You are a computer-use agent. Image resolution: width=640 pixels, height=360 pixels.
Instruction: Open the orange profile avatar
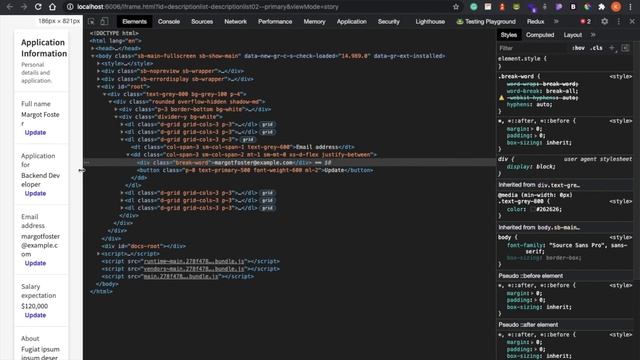point(616,7)
